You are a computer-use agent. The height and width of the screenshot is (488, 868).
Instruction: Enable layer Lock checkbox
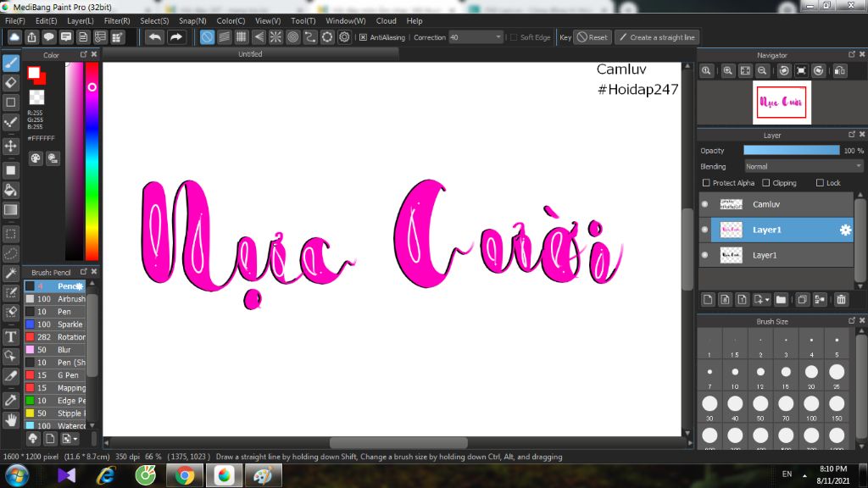coord(820,183)
